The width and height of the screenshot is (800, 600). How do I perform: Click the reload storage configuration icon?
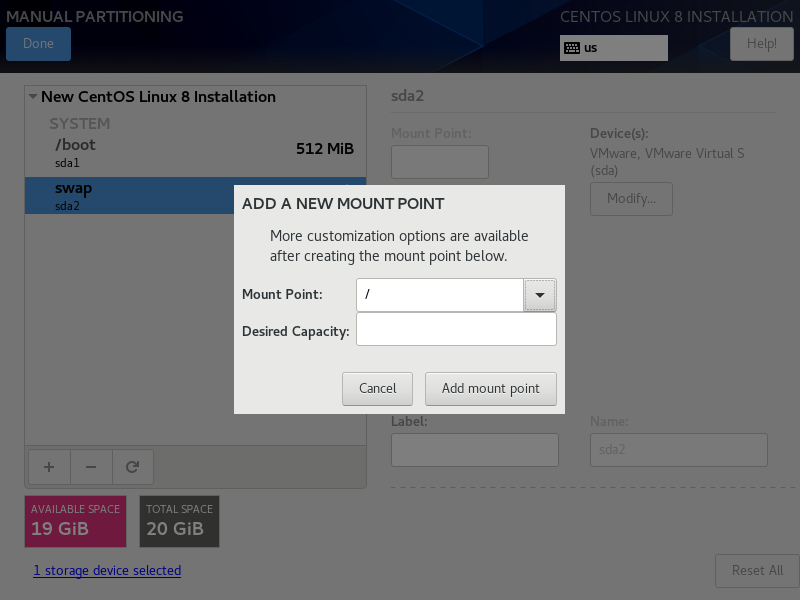[133, 467]
